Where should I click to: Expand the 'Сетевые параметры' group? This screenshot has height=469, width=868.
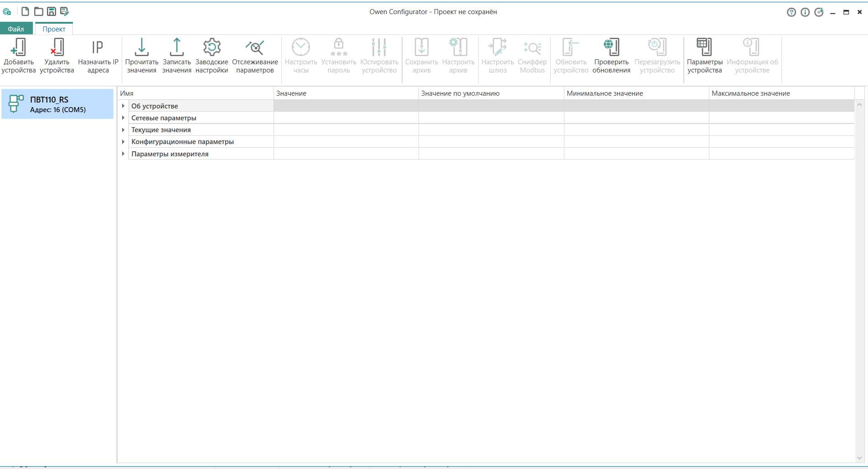[123, 118]
